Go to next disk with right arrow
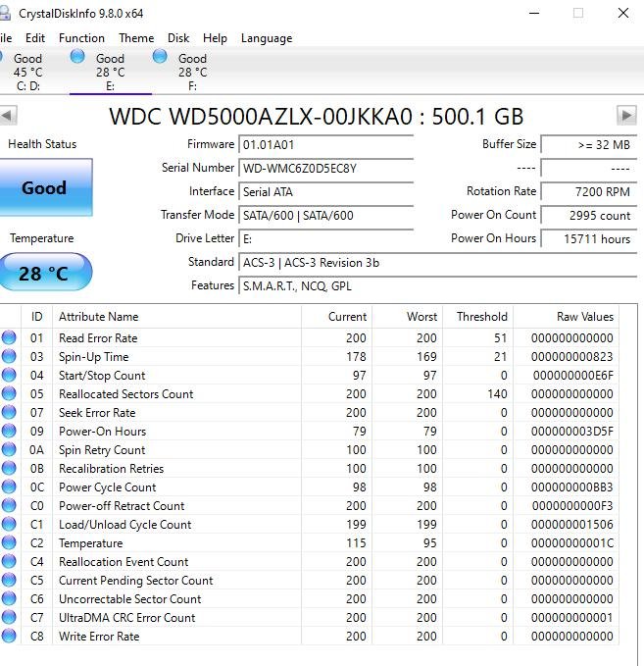Viewport: 644px width, 666px height. click(626, 115)
